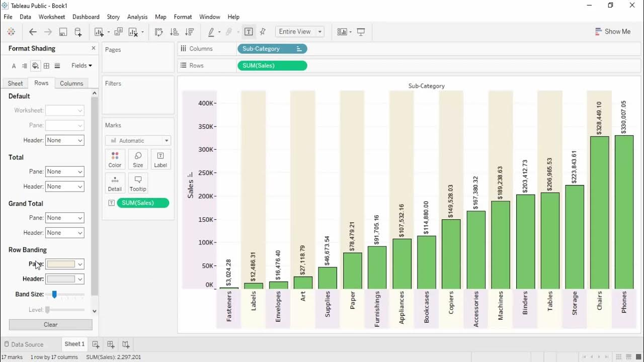Open Total Header shading dropdown

point(65,187)
